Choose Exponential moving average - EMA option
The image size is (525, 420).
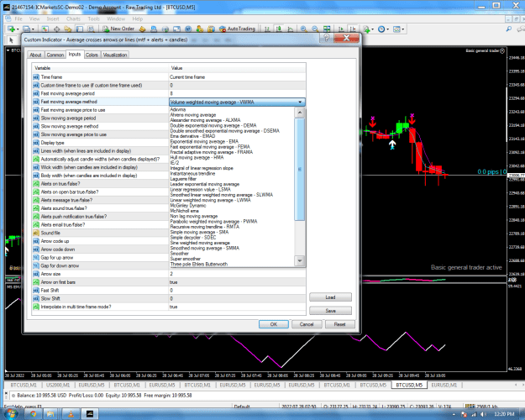pos(204,141)
